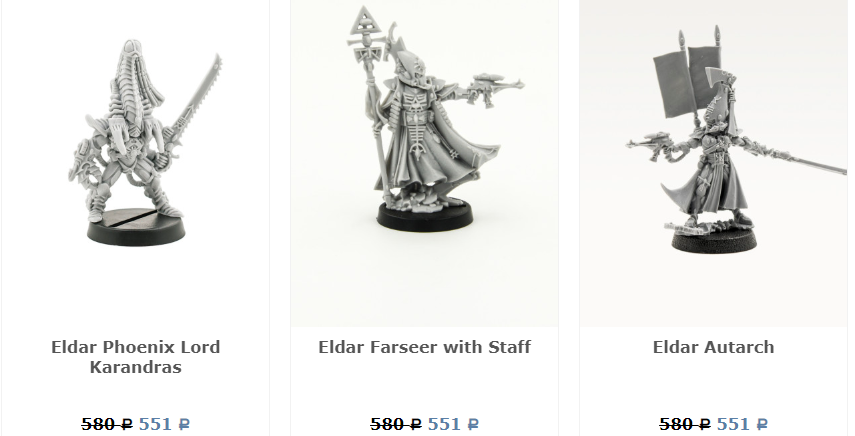The height and width of the screenshot is (436, 855).
Task: Click the Eldar Autarch title link
Action: click(713, 347)
